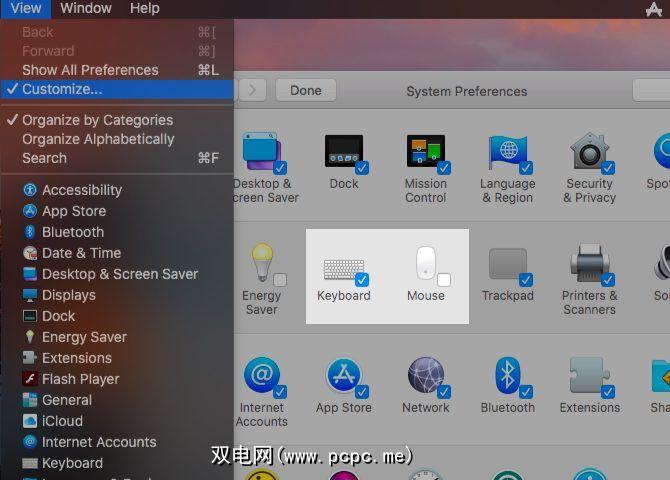Click the Language & Region flag icon
Image resolution: width=670 pixels, height=480 pixels.
508,152
